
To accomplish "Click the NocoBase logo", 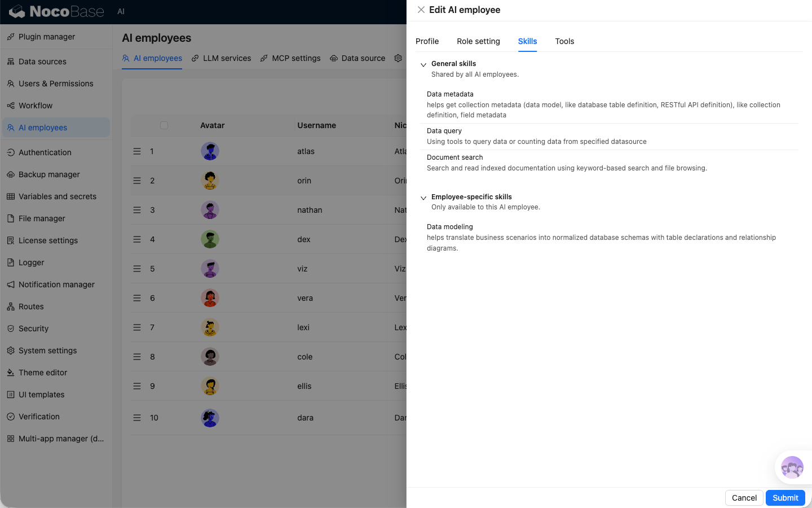I will tap(56, 11).
